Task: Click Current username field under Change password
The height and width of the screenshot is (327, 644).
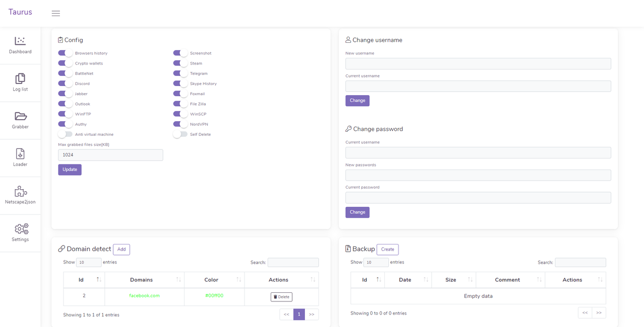Action: click(478, 152)
